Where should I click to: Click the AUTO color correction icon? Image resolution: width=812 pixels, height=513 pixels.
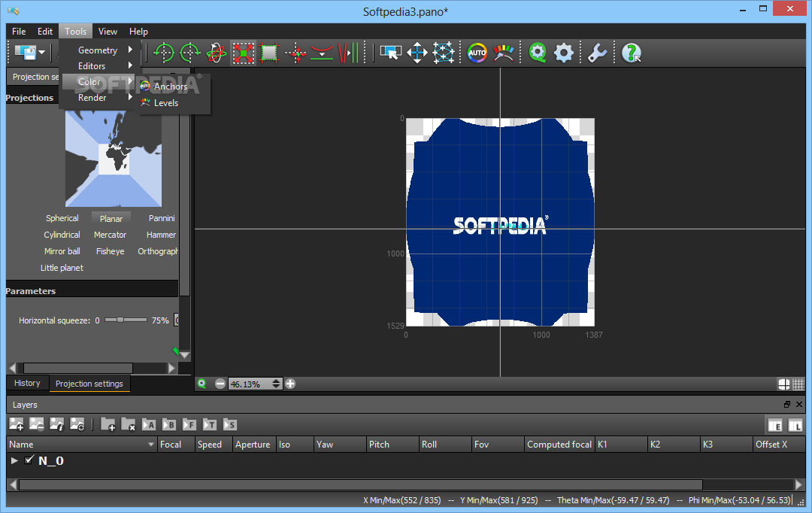pyautogui.click(x=477, y=53)
